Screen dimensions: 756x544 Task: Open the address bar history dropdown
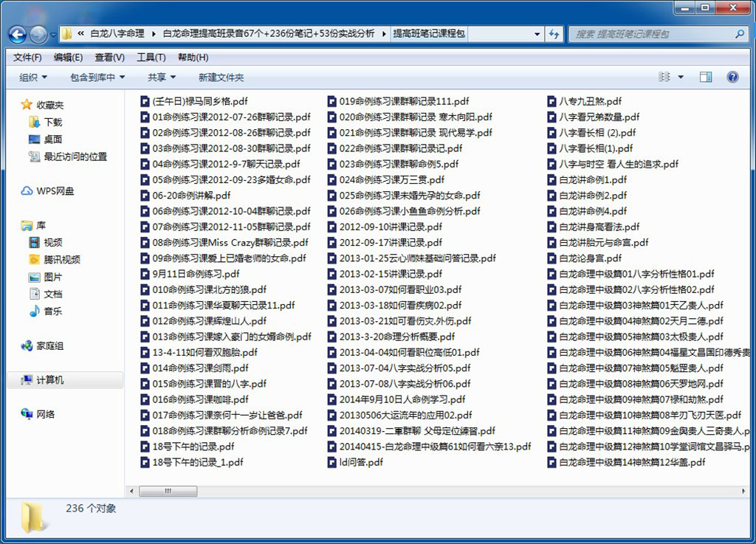(x=537, y=34)
